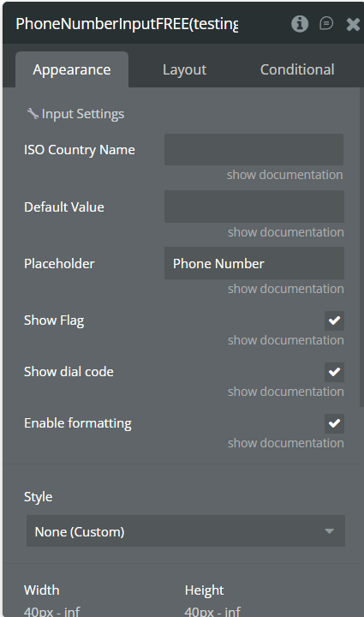Switch to the Layout tab
364x617 pixels.
[x=184, y=69]
